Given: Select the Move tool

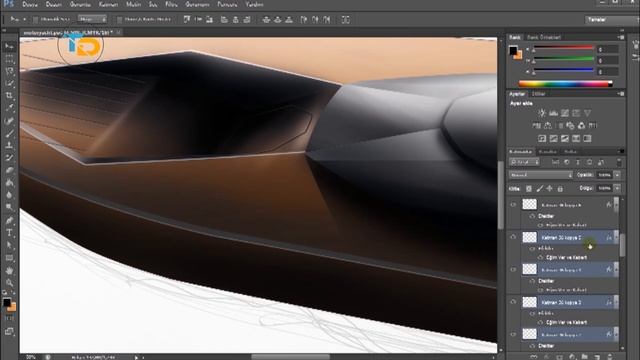Looking at the screenshot, I should coord(9,47).
